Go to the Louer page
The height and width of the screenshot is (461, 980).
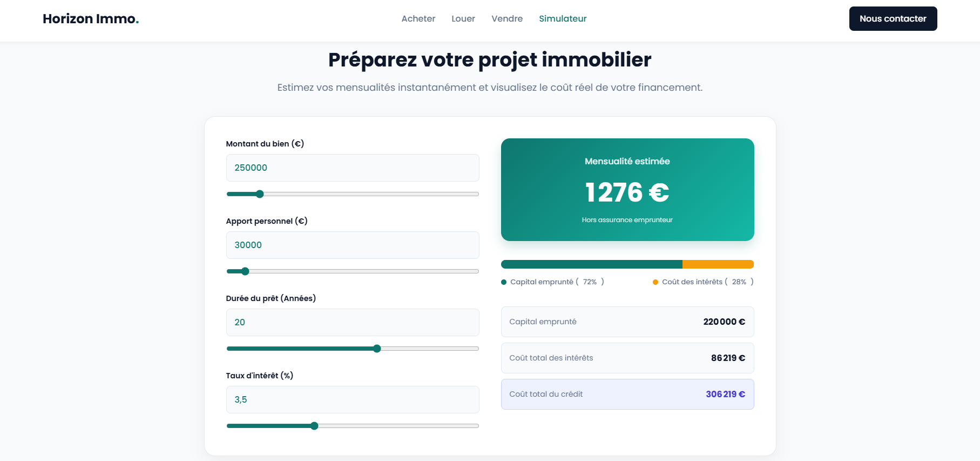coord(463,19)
